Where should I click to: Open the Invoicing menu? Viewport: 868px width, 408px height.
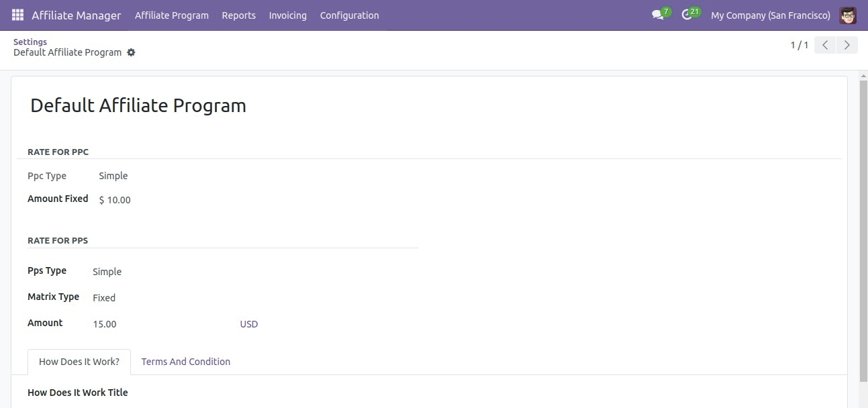287,15
